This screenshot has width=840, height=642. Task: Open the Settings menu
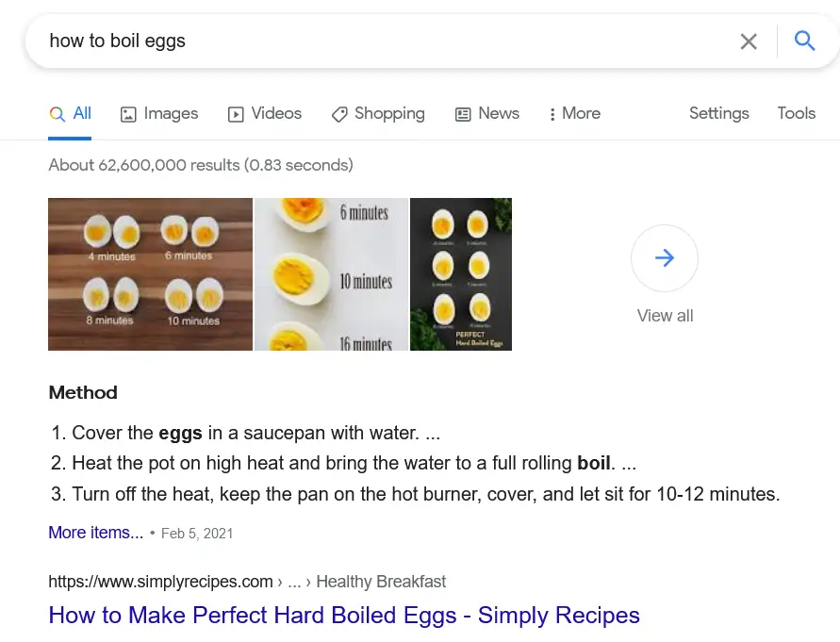[719, 114]
